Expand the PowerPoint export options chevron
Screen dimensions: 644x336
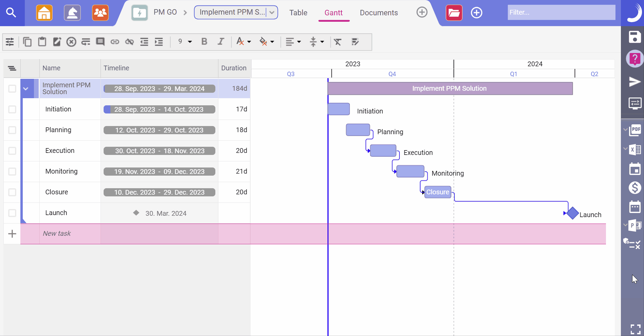625,225
